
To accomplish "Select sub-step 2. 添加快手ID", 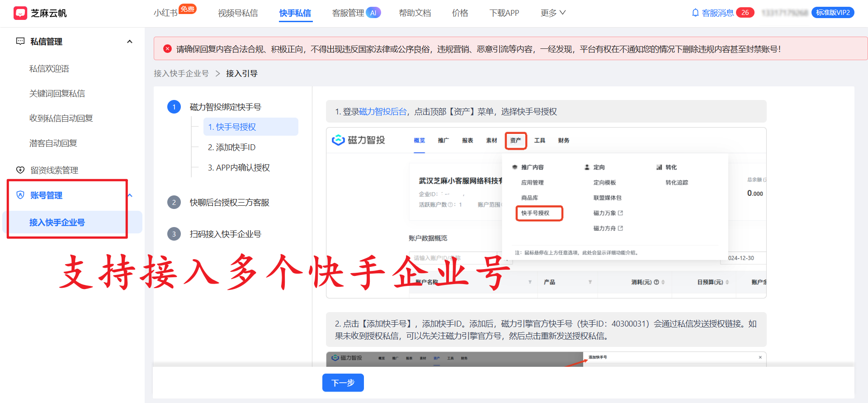I will coord(232,147).
